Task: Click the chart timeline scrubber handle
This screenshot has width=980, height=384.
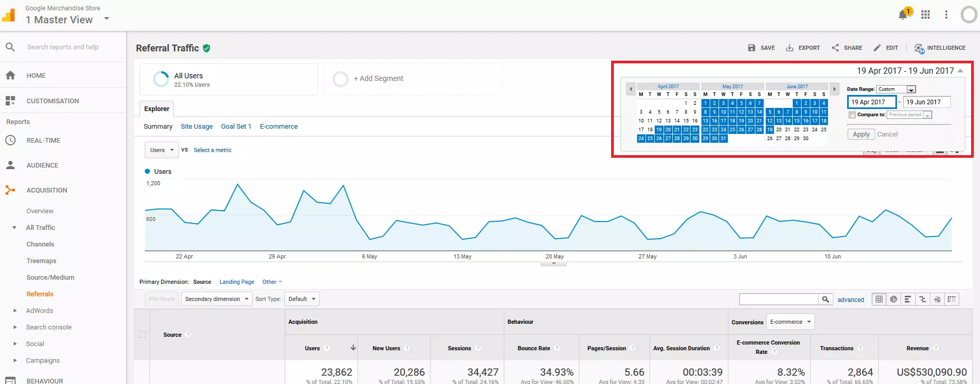Action: click(x=554, y=264)
